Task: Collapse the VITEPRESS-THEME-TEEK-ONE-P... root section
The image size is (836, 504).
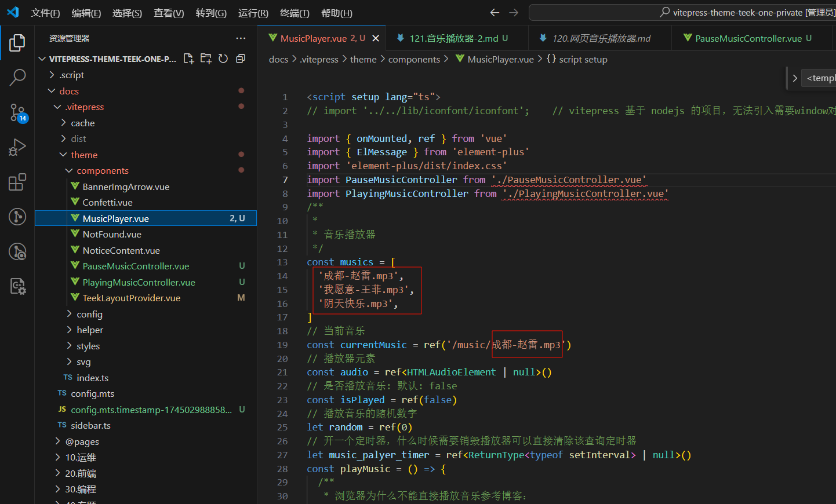Action: click(x=107, y=59)
